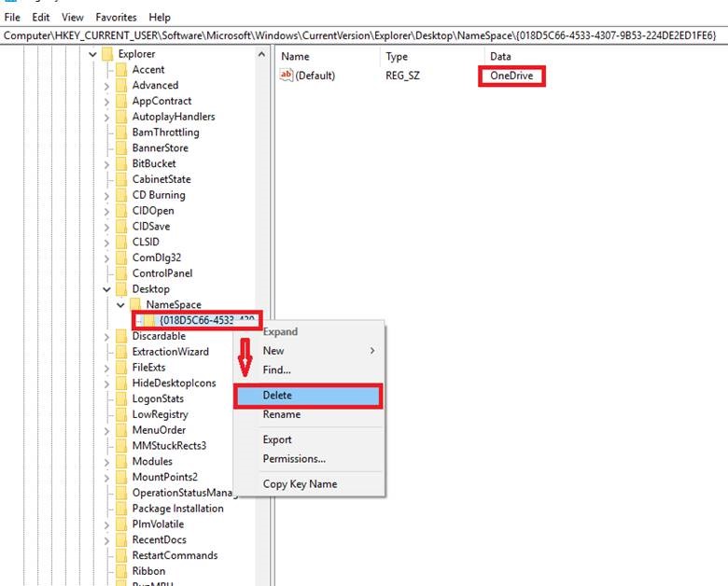Click the ComDlg32 folder icon

coord(121,258)
